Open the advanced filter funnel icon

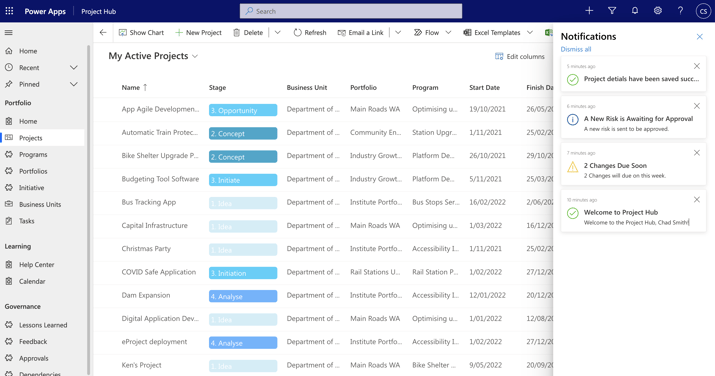[612, 10]
